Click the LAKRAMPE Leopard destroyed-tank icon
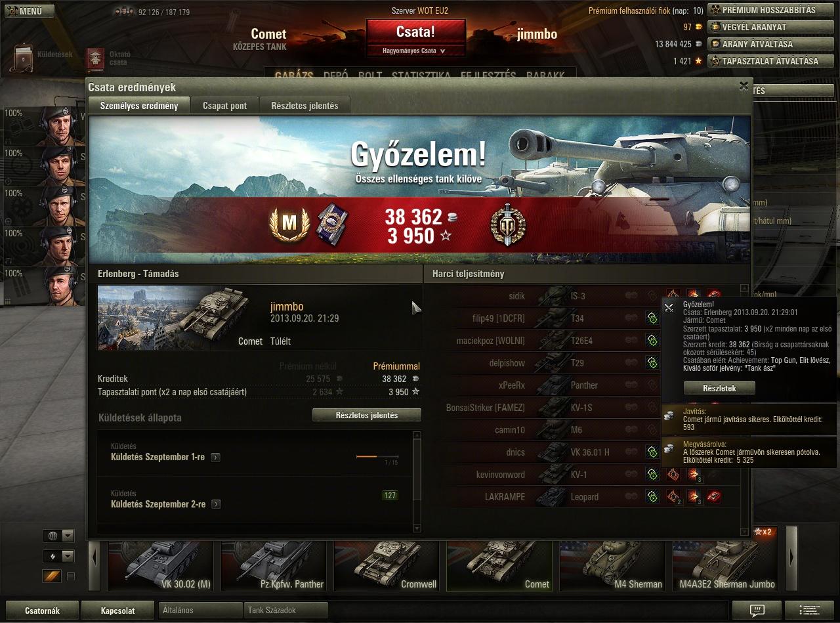840x623 pixels. click(x=714, y=497)
